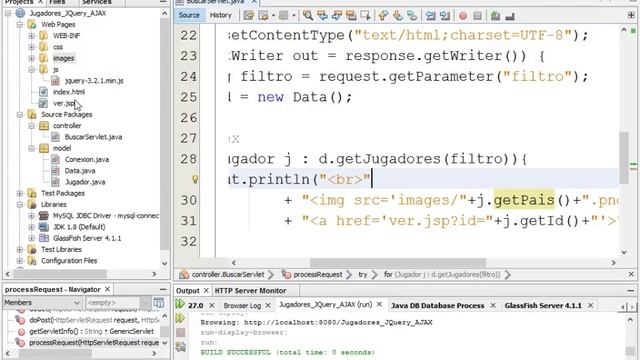The height and width of the screenshot is (360, 640).
Task: Select getServletInfo method in Navigator
Action: 91,331
